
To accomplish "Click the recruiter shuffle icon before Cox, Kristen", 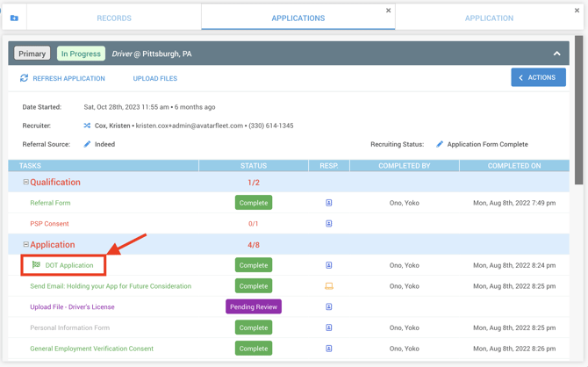I will [87, 126].
